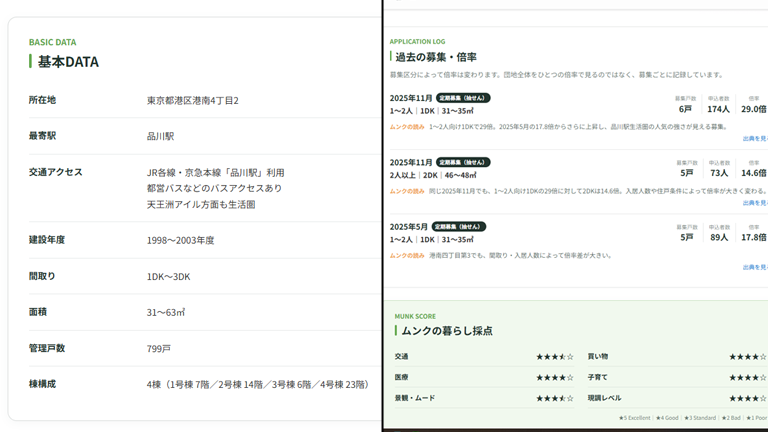The image size is (768, 432).
Task: Click the comment starting 同じ2025年11月でも
Action: [x=598, y=191]
